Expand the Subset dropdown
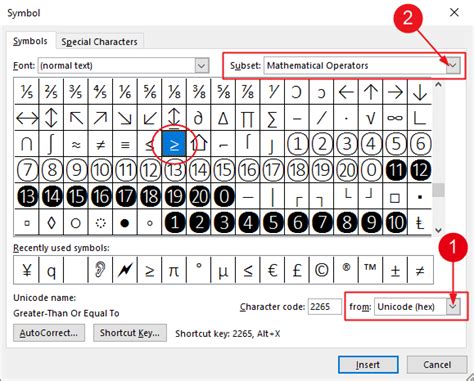Viewport: 474px width, 381px height. [453, 66]
